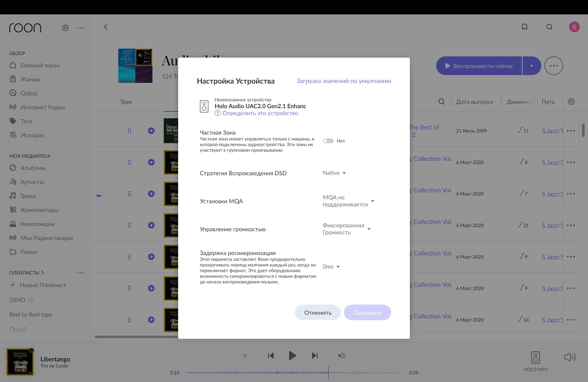Open the Roon settings gear in the sidebar

click(x=65, y=28)
